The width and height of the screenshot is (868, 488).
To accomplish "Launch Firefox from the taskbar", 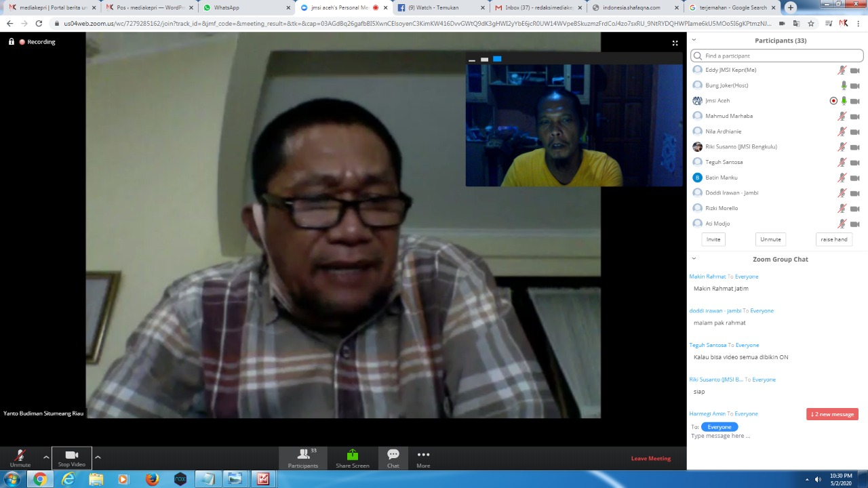I will coord(152,479).
